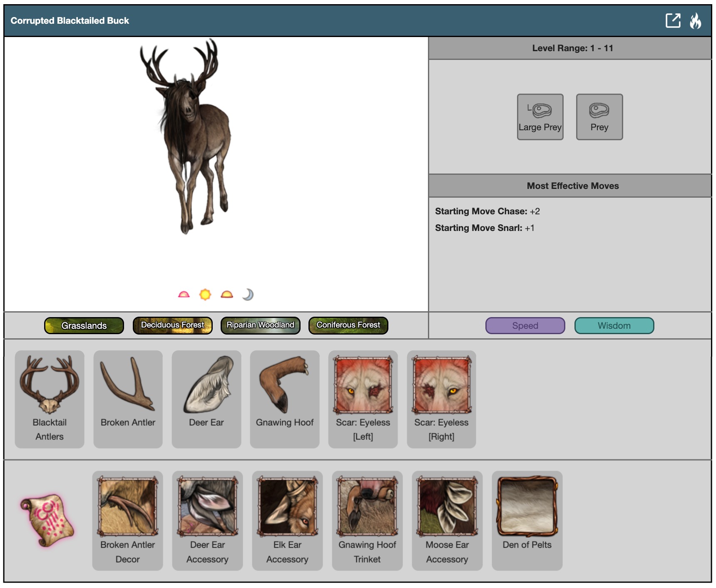Click the teal Wisdom stat badge
Screen dimensions: 716x588
[x=614, y=326]
